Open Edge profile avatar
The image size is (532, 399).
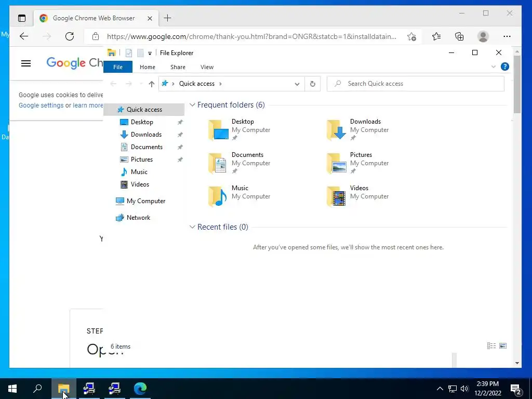click(x=483, y=36)
